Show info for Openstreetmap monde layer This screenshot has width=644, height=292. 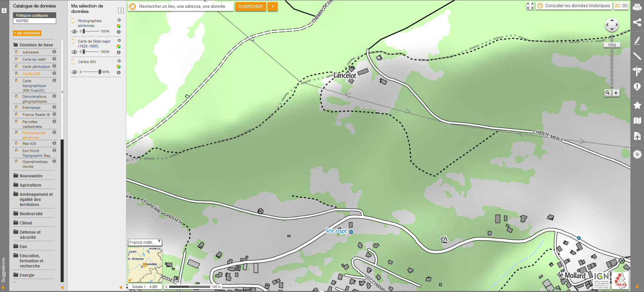coord(54,161)
